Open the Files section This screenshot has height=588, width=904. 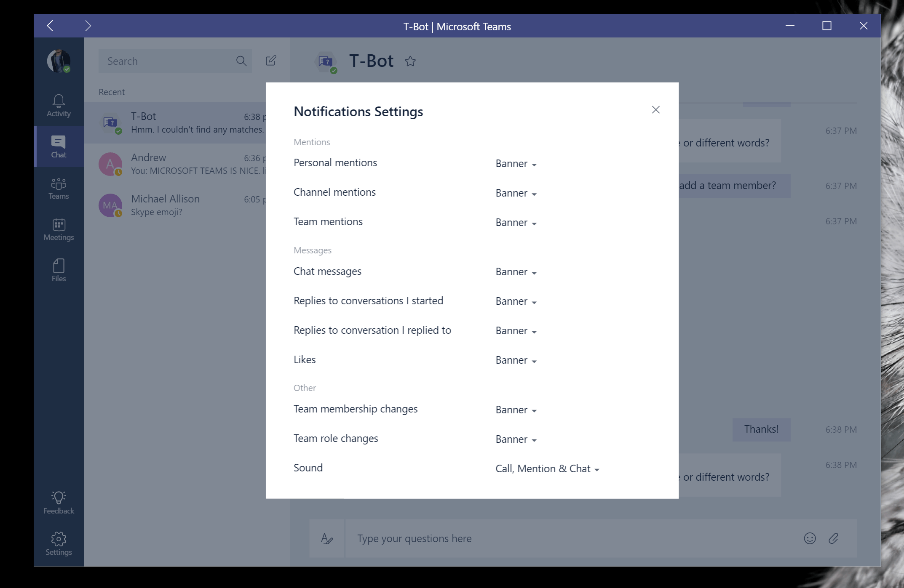[59, 270]
